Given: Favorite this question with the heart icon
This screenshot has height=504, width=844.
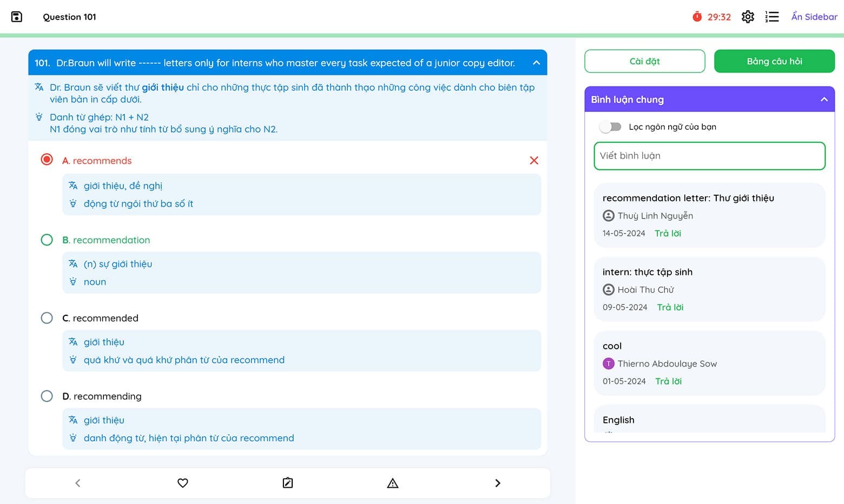Looking at the screenshot, I should coord(183,483).
